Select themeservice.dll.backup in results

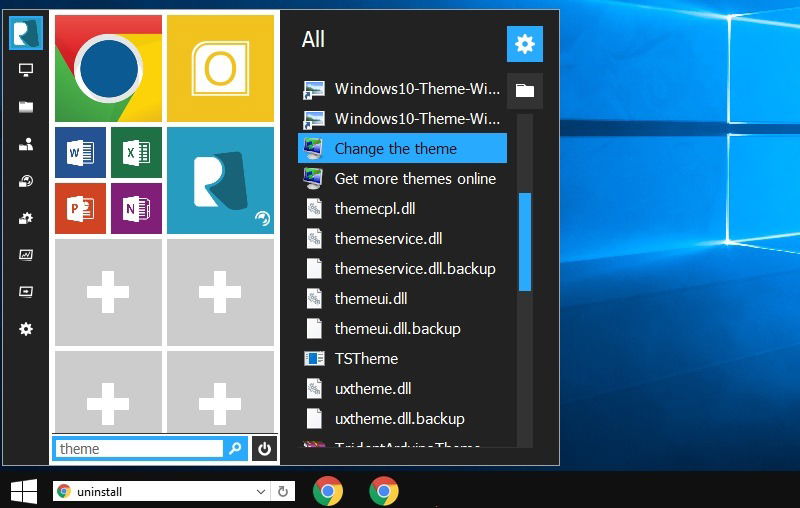point(402,269)
